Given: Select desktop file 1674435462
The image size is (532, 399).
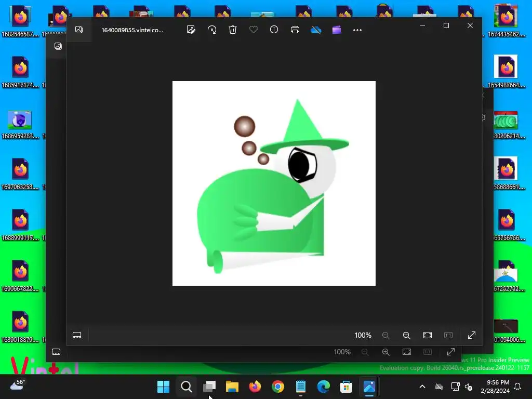Looking at the screenshot, I should [506, 21].
